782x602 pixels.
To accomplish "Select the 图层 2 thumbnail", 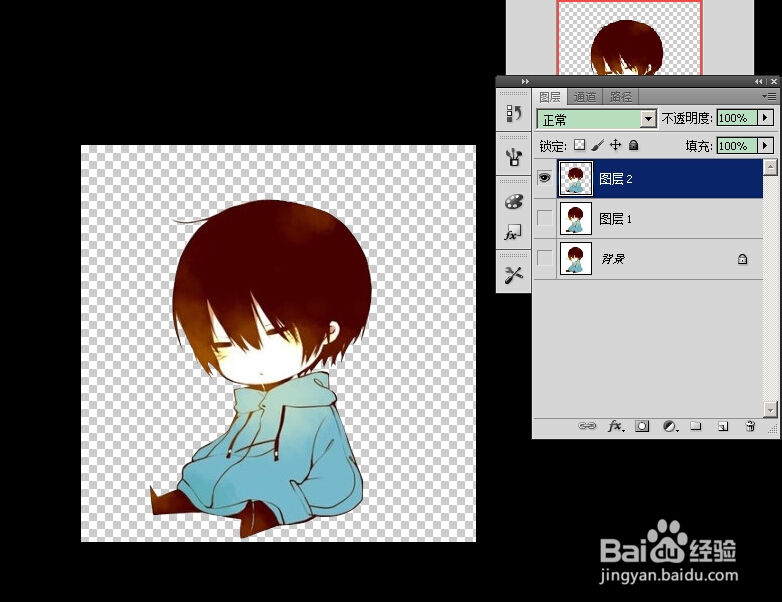I will click(576, 178).
